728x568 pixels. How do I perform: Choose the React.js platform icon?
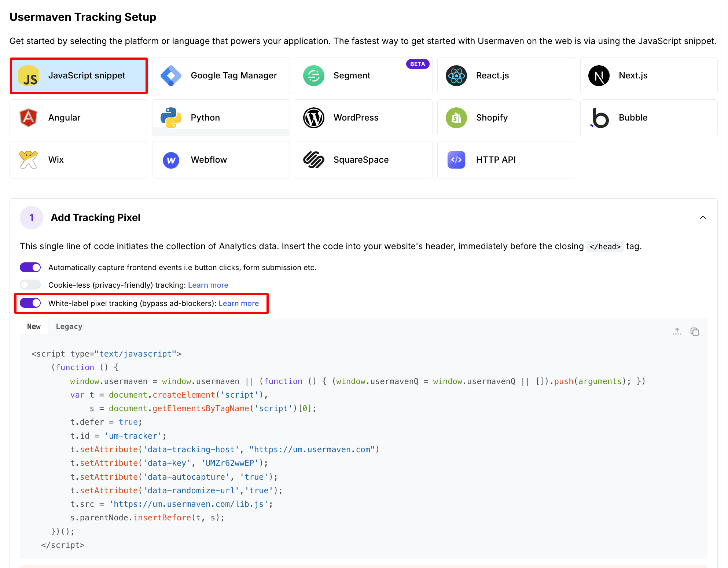click(x=456, y=76)
